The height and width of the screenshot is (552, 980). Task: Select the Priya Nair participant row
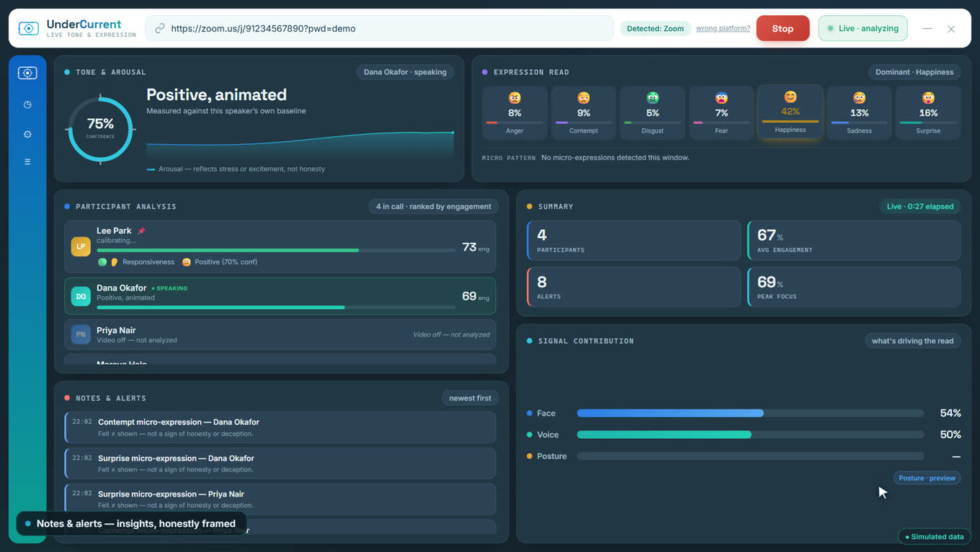point(280,334)
